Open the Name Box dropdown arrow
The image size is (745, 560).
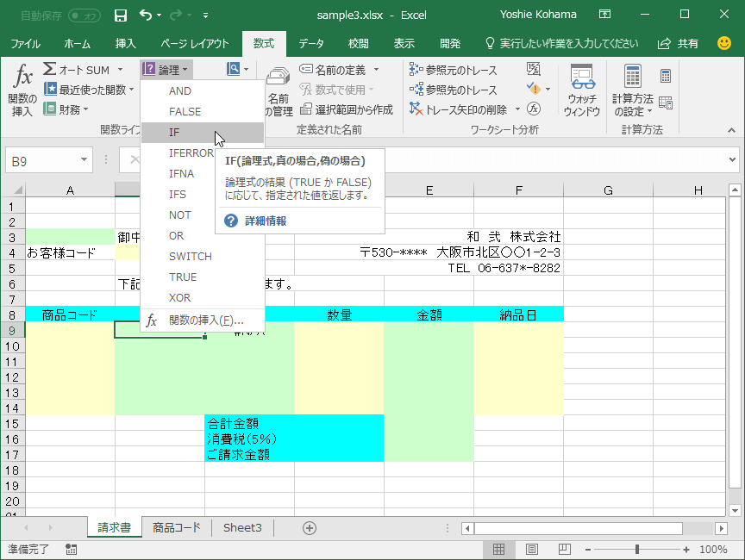84,159
